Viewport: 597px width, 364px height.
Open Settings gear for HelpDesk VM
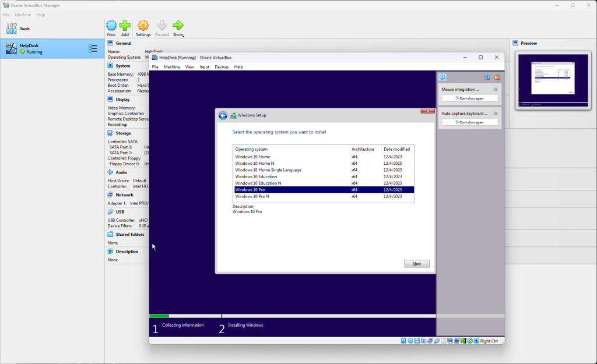143,26
